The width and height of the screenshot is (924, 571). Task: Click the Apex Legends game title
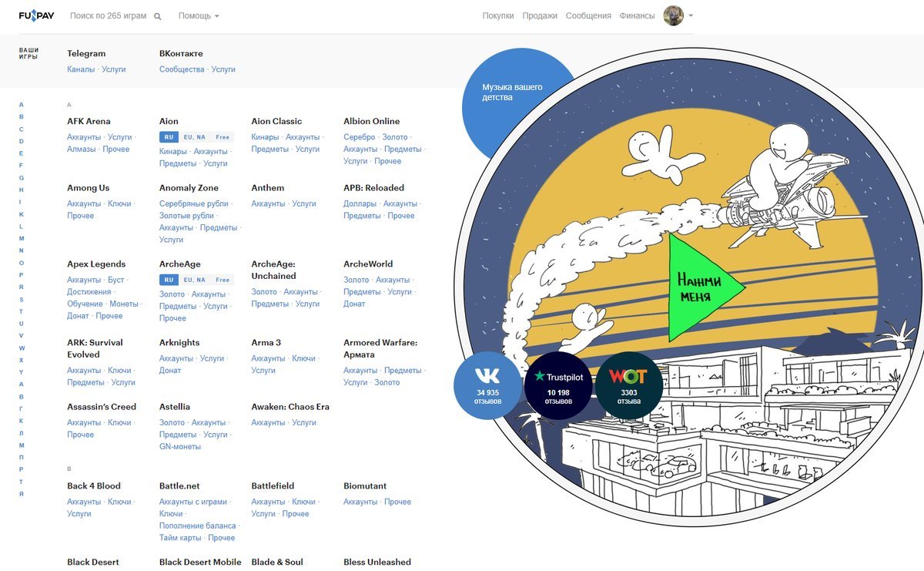click(96, 264)
